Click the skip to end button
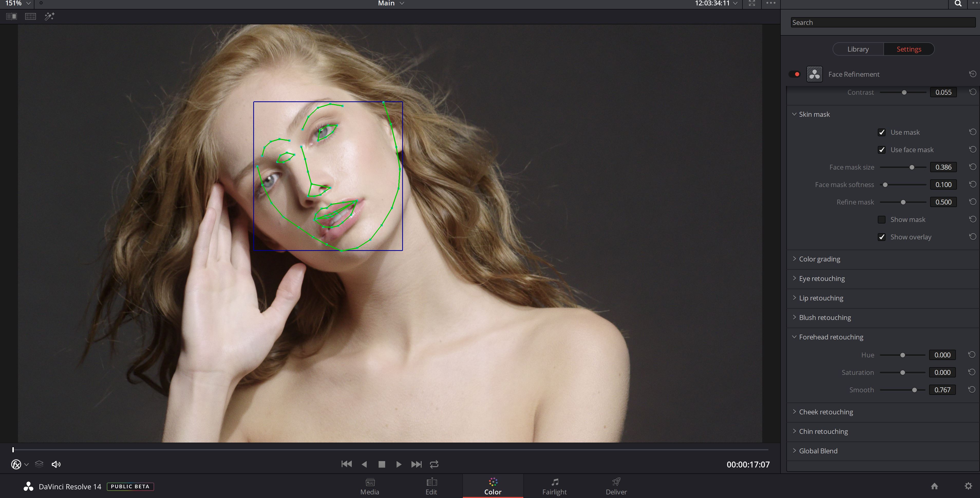Image resolution: width=980 pixels, height=498 pixels. coord(416,464)
